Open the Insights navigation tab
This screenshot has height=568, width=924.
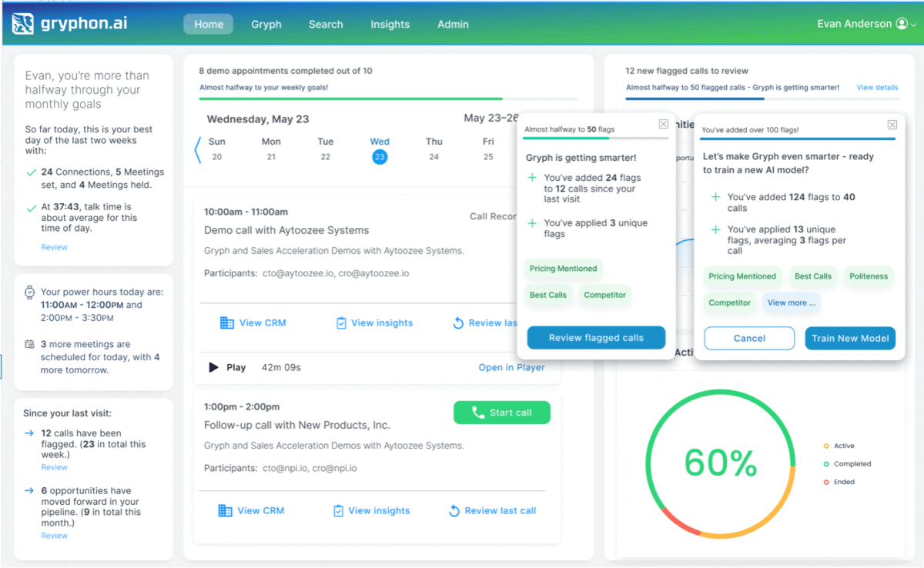[390, 24]
